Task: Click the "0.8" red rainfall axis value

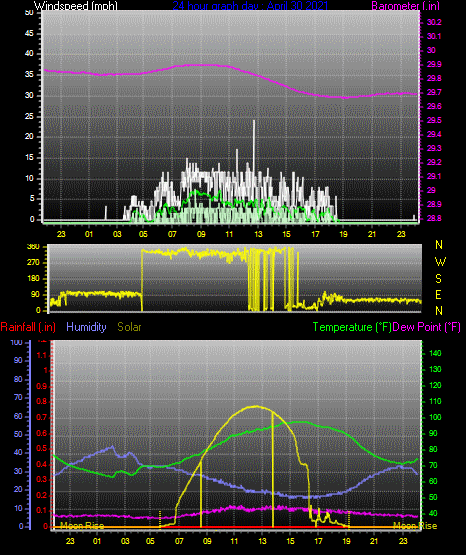Action: click(42, 402)
